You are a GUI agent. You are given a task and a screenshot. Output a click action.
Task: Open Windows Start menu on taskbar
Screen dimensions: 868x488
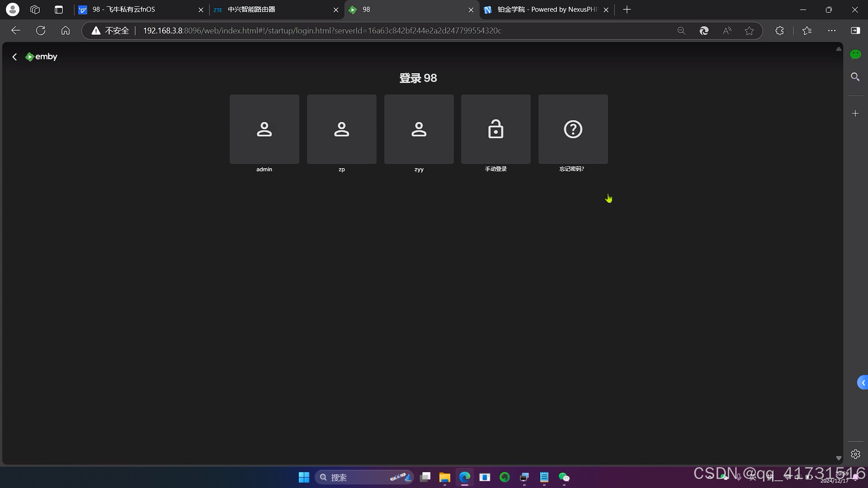(304, 477)
